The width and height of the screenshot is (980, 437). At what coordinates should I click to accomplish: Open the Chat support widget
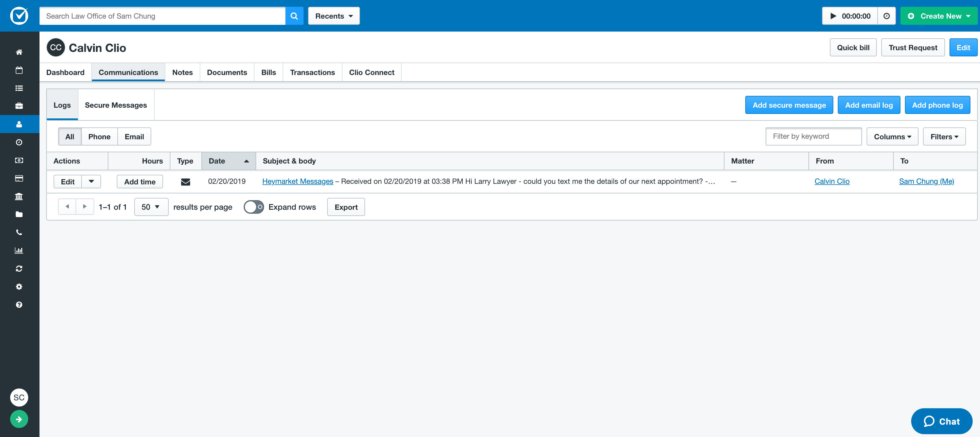point(942,421)
